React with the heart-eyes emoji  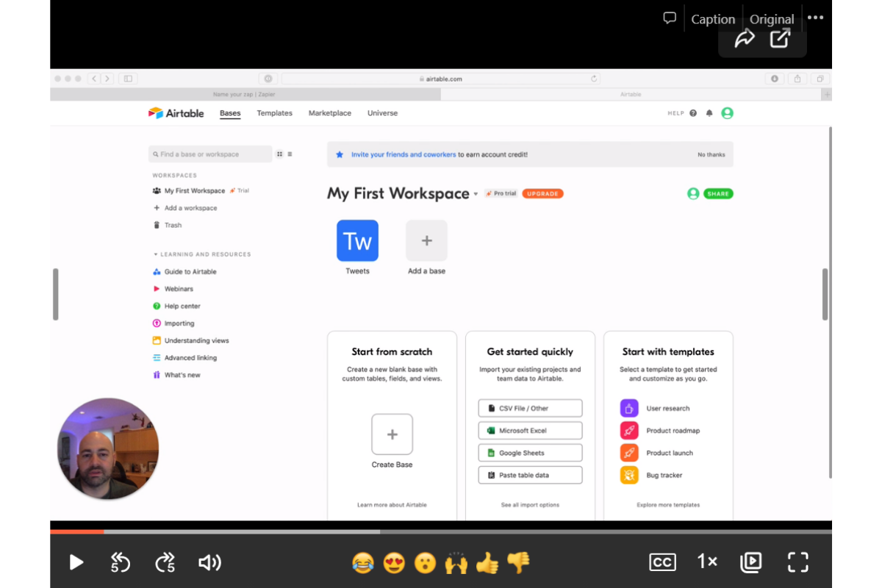coord(394,563)
